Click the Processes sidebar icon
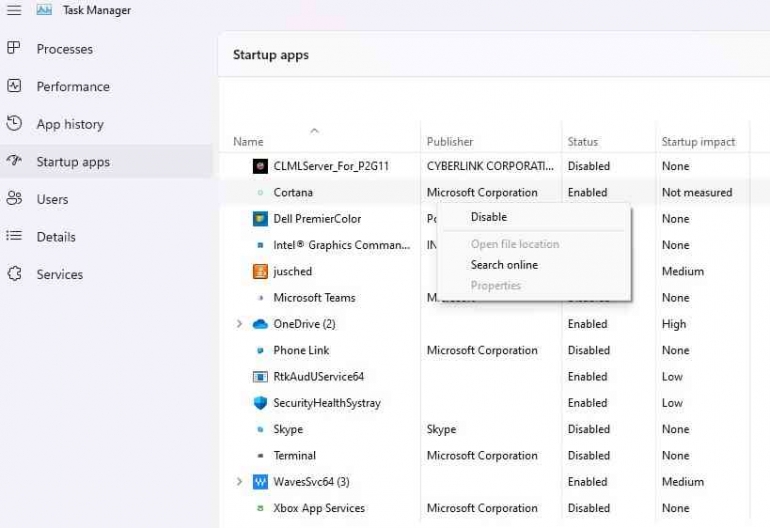 click(x=14, y=48)
